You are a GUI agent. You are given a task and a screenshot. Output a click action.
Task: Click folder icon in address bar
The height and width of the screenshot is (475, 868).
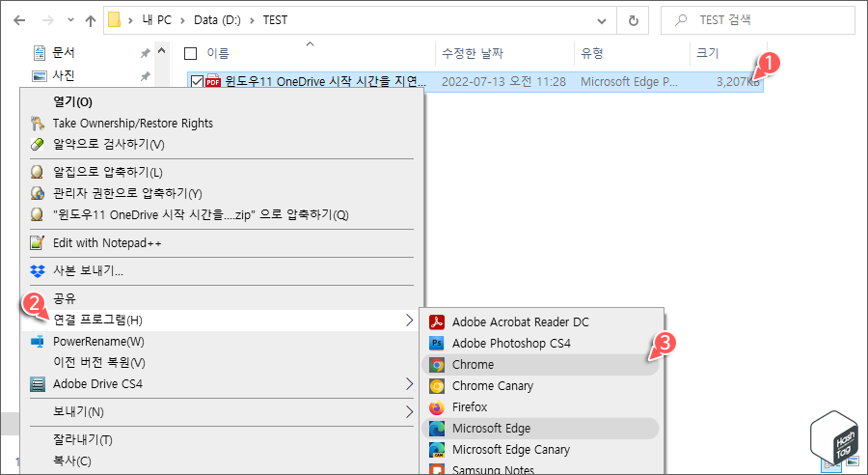pyautogui.click(x=114, y=20)
